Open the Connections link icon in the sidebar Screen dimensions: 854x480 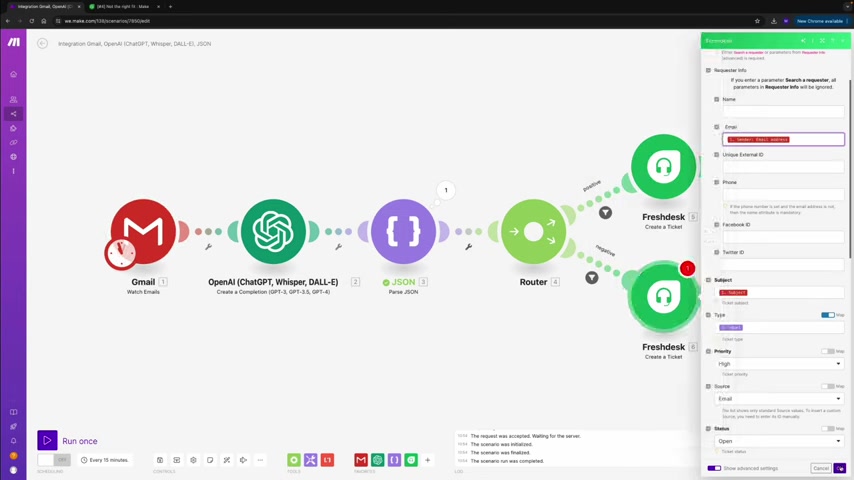point(14,142)
